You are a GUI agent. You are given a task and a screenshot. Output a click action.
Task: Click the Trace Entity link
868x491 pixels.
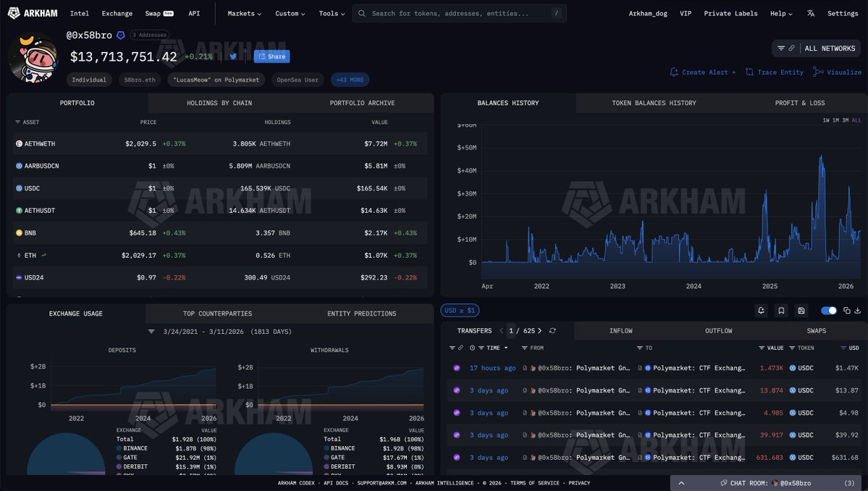[775, 72]
